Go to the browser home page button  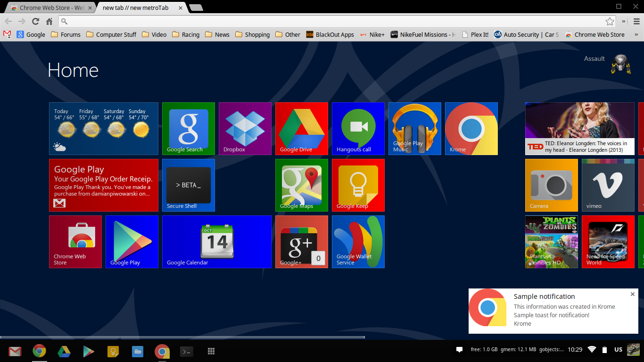click(49, 21)
